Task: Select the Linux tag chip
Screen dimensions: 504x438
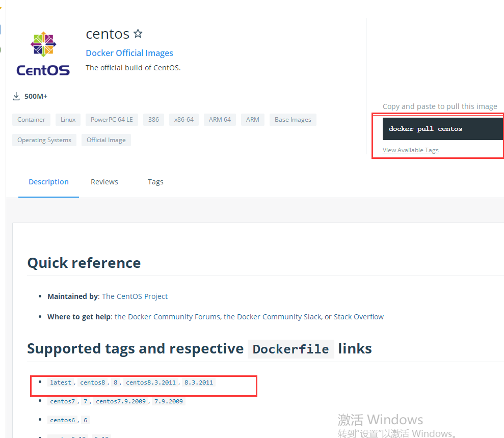Action: pyautogui.click(x=68, y=120)
